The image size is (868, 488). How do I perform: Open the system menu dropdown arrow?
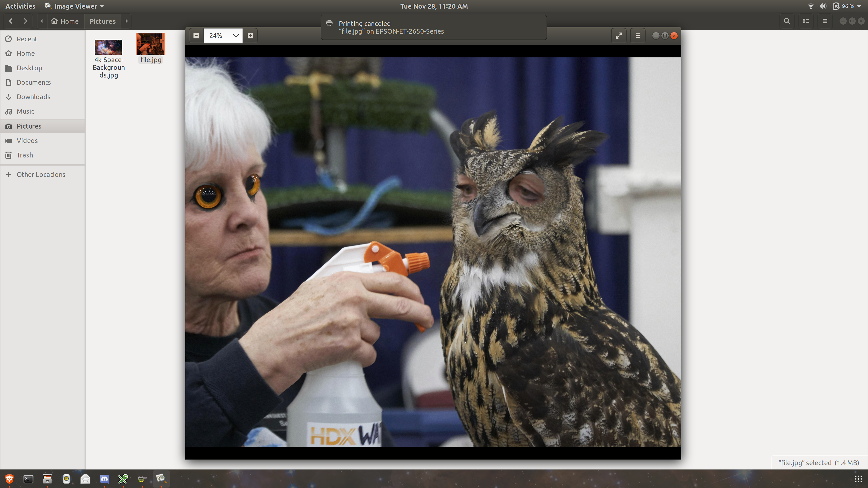[x=859, y=6]
